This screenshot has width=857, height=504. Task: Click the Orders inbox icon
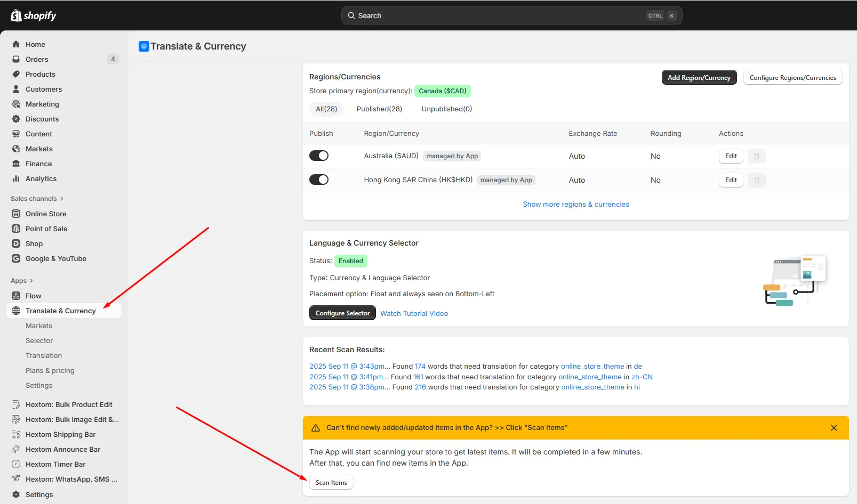point(16,59)
